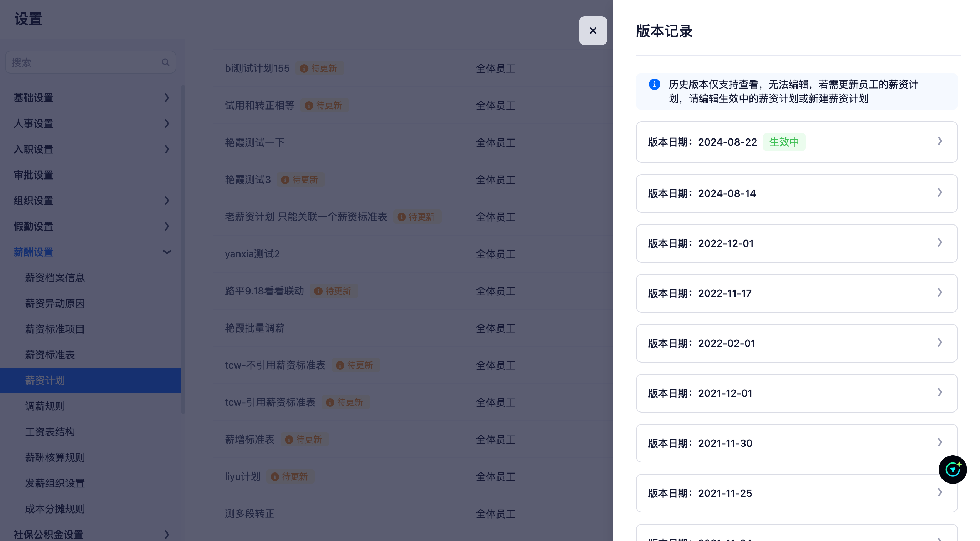Click the warning icon next to bi测试计划155
Image resolution: width=980 pixels, height=541 pixels.
(304, 69)
